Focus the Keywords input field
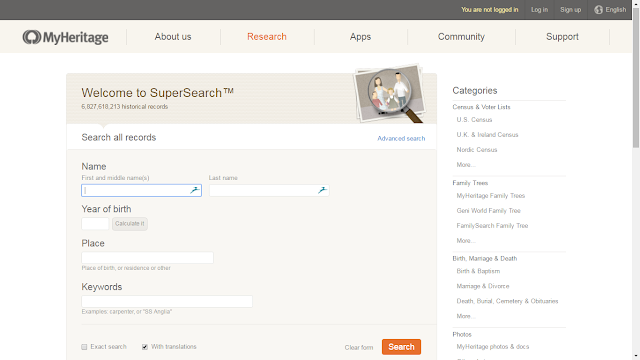This screenshot has height=360, width=640. (x=167, y=302)
